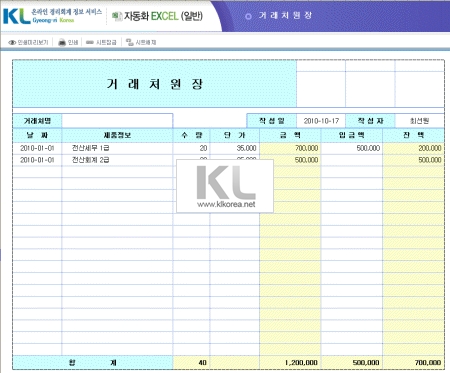Screen dimensions: 450x373
Task: Select the 입금액 column header
Action: (x=352, y=135)
